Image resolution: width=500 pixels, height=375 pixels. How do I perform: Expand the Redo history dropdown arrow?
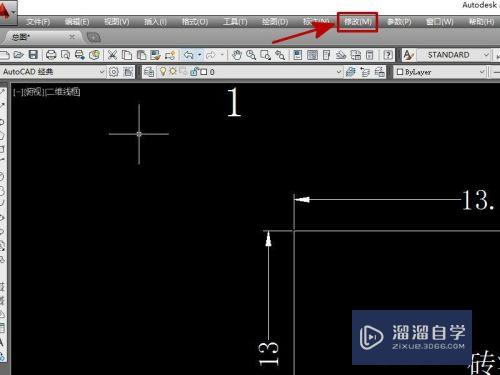coord(222,55)
